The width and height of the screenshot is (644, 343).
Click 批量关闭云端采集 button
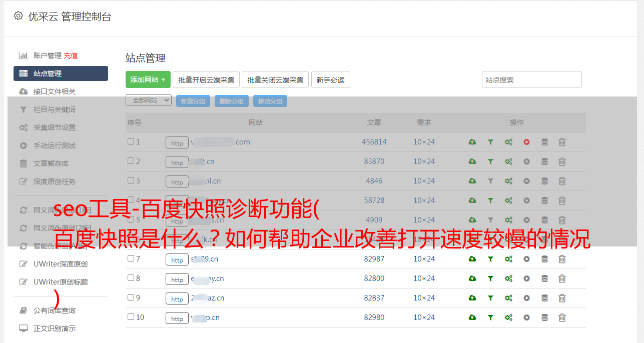tap(275, 79)
